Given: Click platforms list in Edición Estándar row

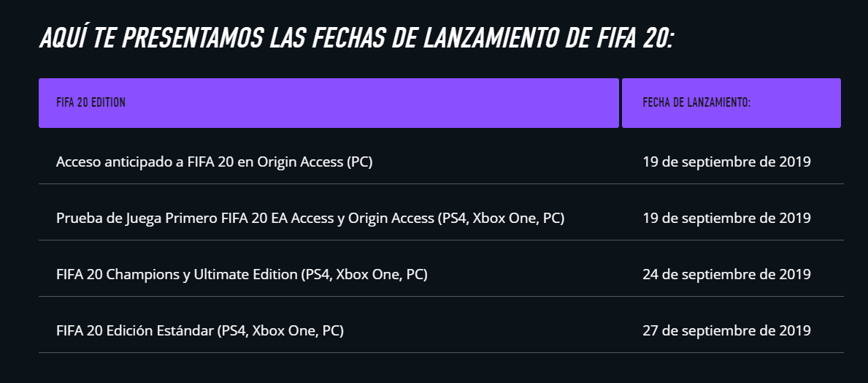Looking at the screenshot, I should [x=280, y=331].
